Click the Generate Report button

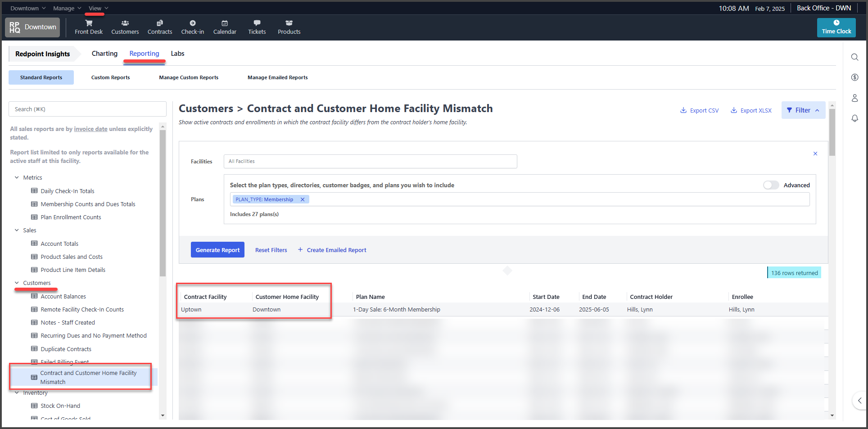click(x=217, y=250)
